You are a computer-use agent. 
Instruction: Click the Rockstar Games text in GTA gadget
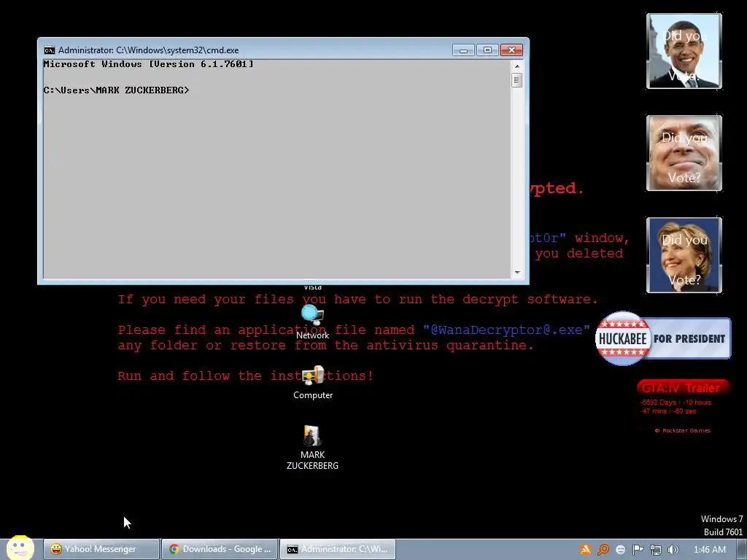coord(683,430)
